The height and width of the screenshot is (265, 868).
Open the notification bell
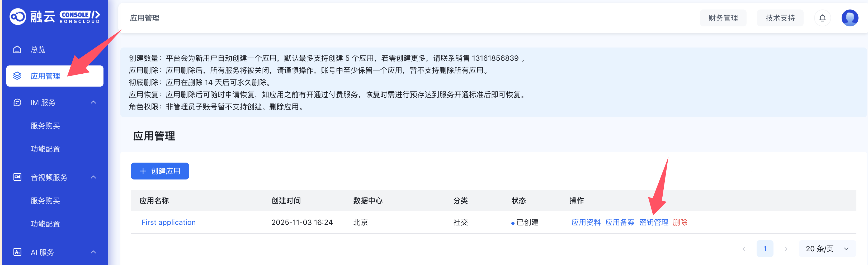pyautogui.click(x=822, y=18)
